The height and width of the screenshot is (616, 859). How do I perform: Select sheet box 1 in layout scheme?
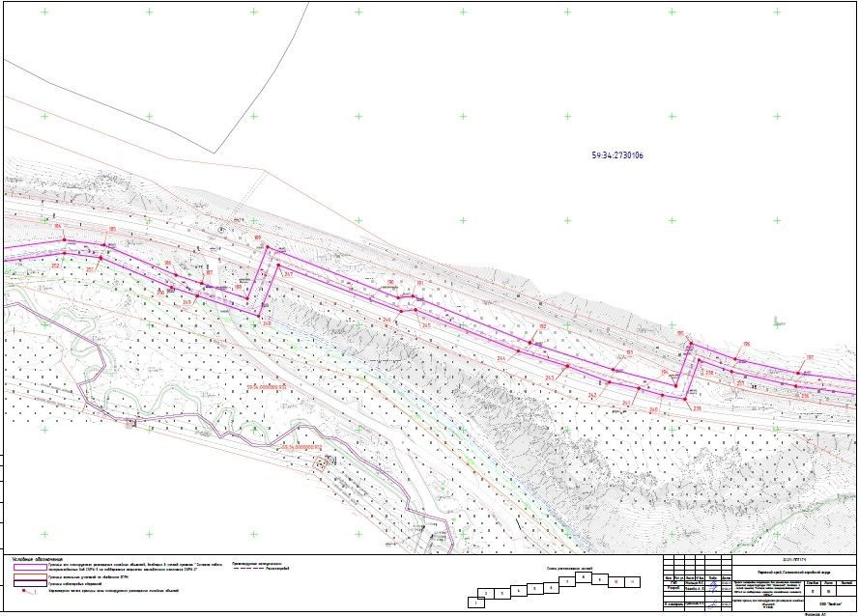coord(476,602)
